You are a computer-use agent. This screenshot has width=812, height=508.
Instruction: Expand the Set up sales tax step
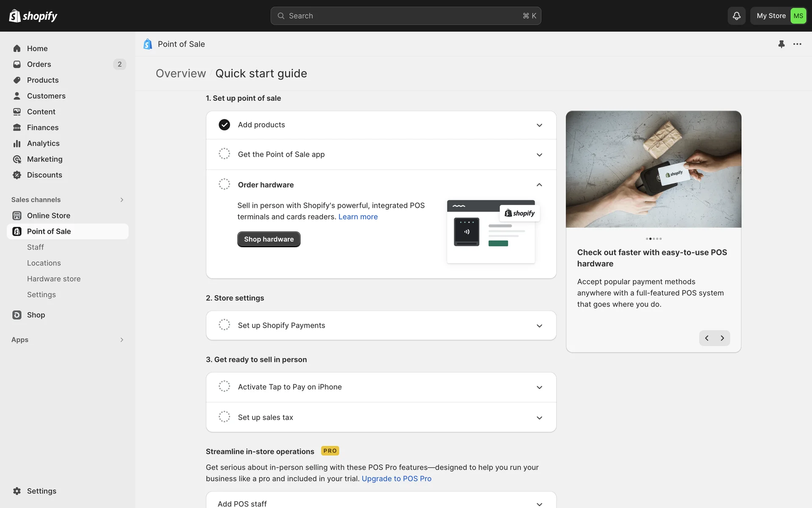[x=539, y=417]
